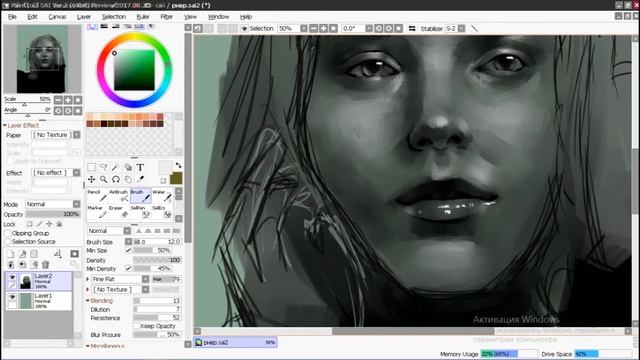
Task: Open the Window menu
Action: 218,17
